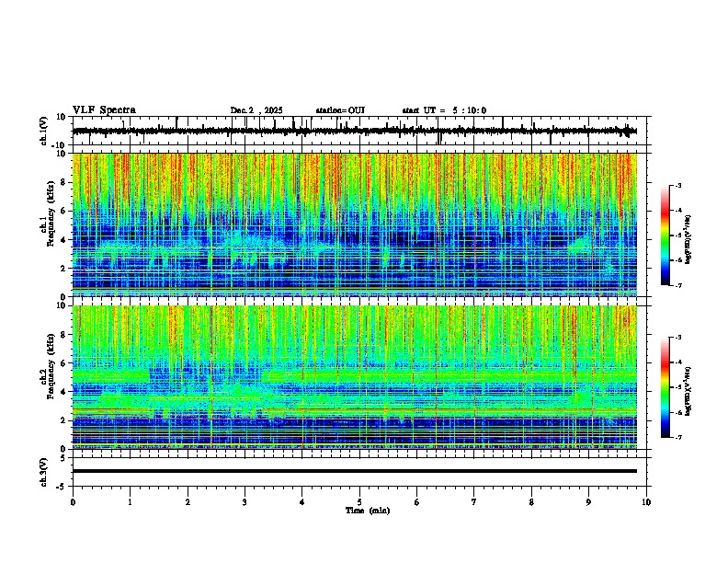
Task: Click the "-7" tick on ch.2 colorbar
Action: (677, 438)
